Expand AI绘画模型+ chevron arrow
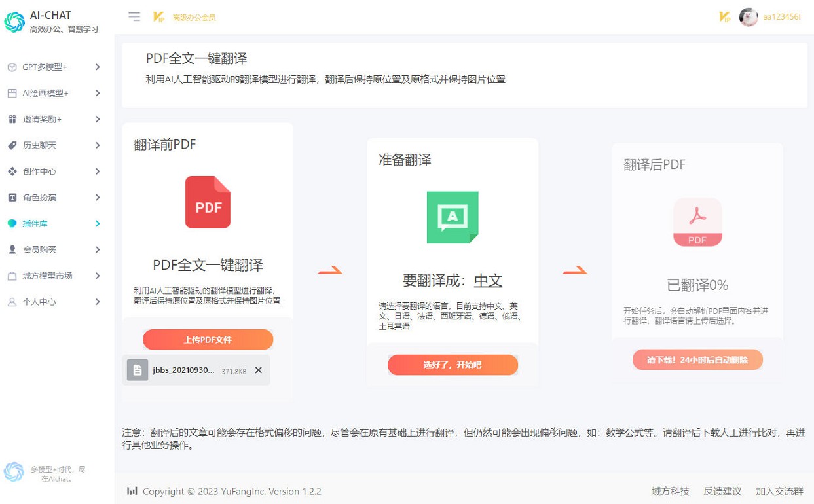Image resolution: width=814 pixels, height=504 pixels. (x=98, y=93)
